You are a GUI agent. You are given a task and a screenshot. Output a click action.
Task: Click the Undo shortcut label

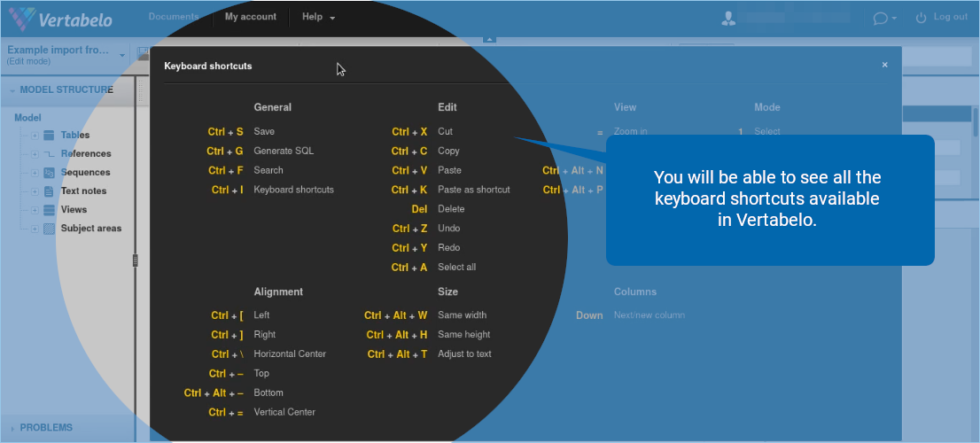pyautogui.click(x=448, y=229)
